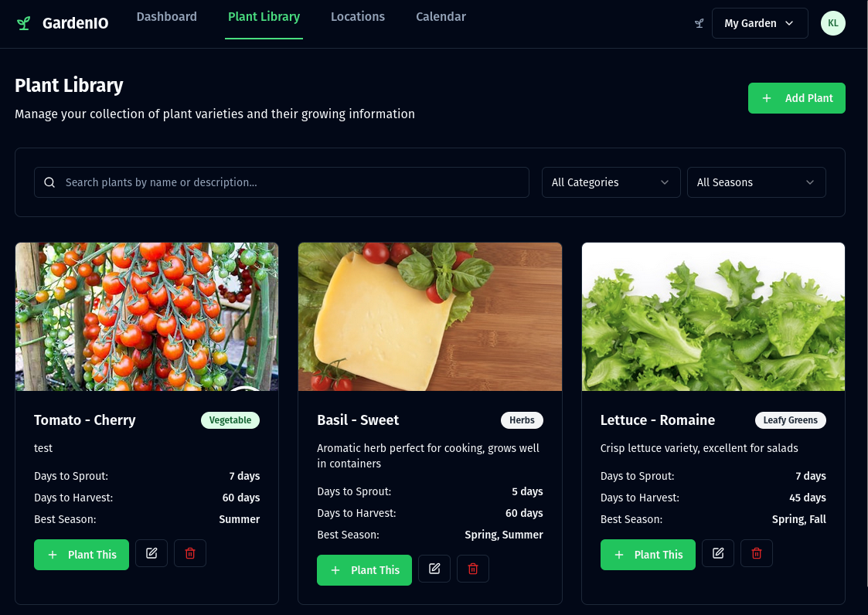Image resolution: width=868 pixels, height=615 pixels.
Task: Delete the Lettuce - Romaine plant
Action: (x=757, y=553)
